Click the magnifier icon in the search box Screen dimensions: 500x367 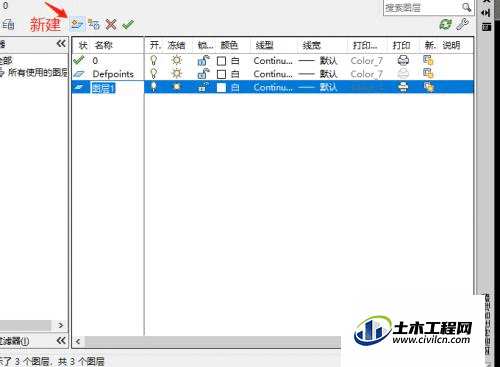coord(466,7)
